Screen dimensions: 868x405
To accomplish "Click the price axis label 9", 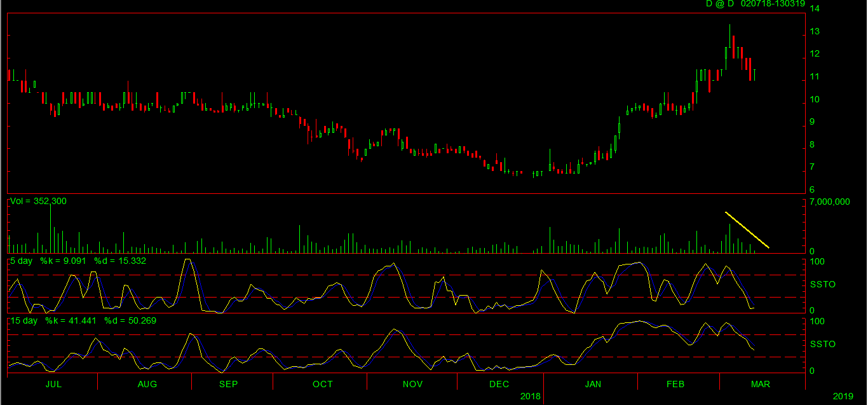I will pyautogui.click(x=813, y=122).
